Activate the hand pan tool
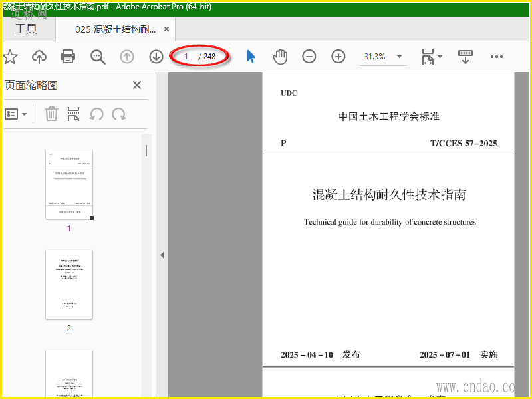 (280, 57)
